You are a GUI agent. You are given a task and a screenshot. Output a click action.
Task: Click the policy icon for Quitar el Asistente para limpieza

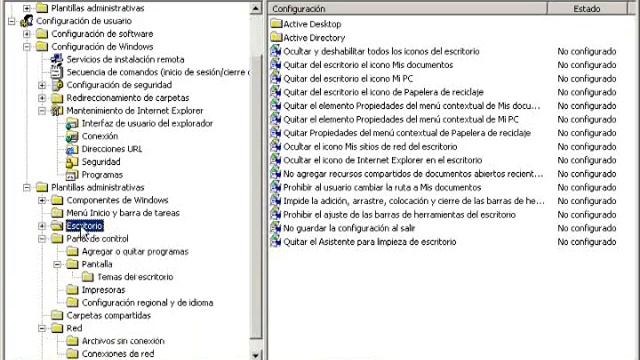click(x=276, y=242)
